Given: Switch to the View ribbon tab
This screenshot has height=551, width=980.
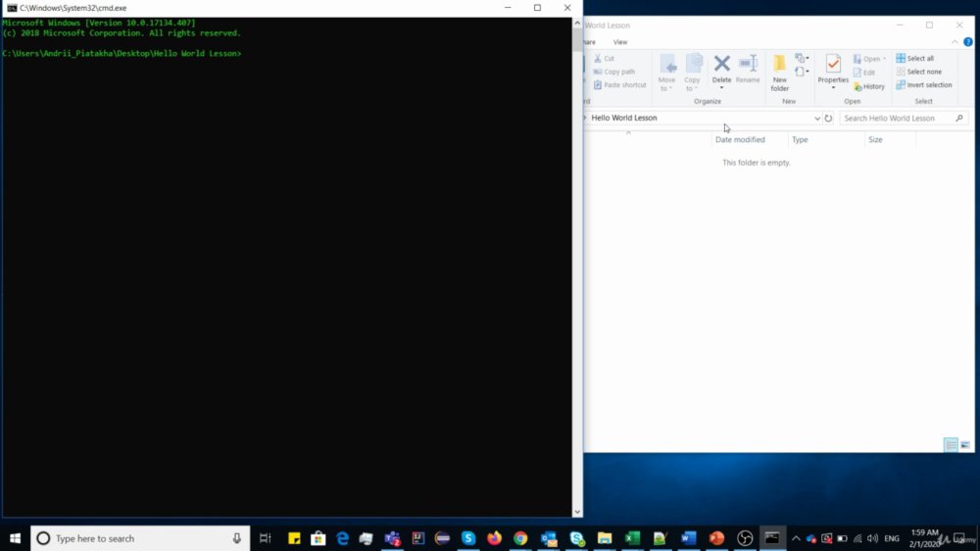Looking at the screenshot, I should pyautogui.click(x=620, y=42).
